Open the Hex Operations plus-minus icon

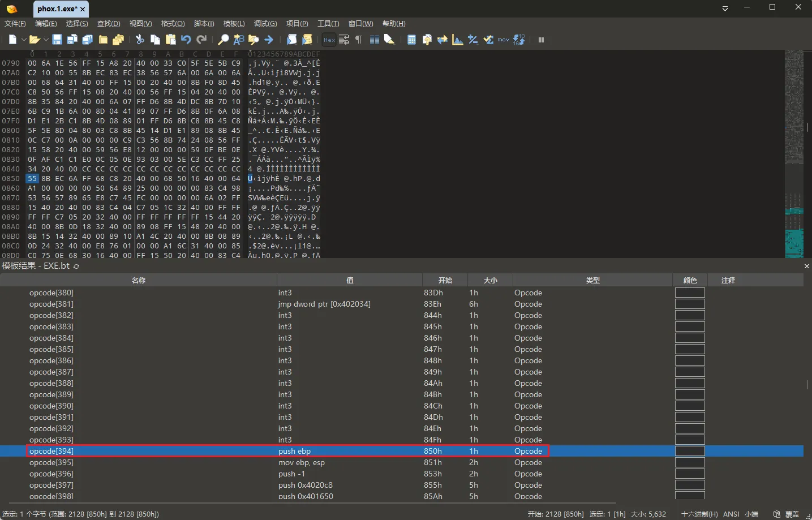click(473, 40)
